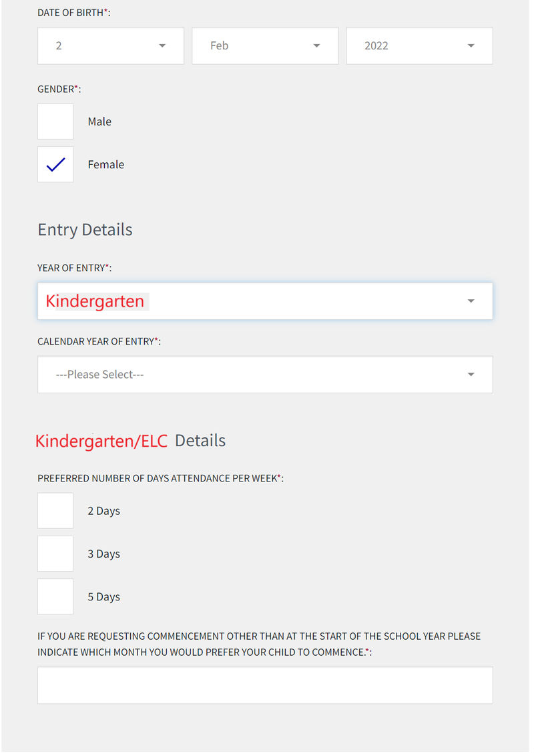The width and height of the screenshot is (534, 756).
Task: Expand the Year of Entry dropdown
Action: pos(265,301)
